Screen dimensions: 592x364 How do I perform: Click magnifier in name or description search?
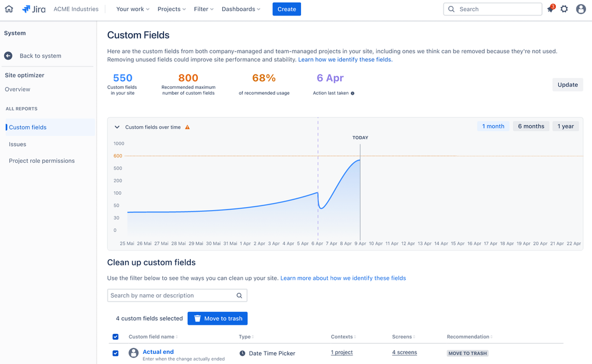239,295
